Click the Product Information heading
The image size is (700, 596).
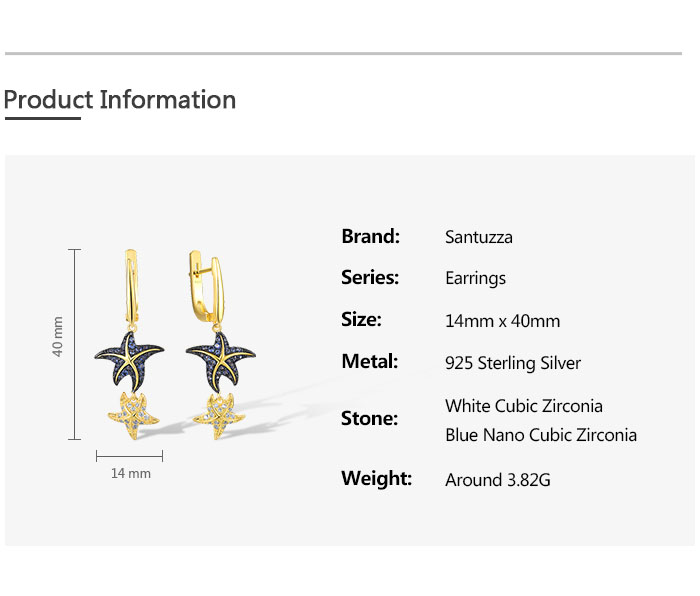[x=120, y=100]
